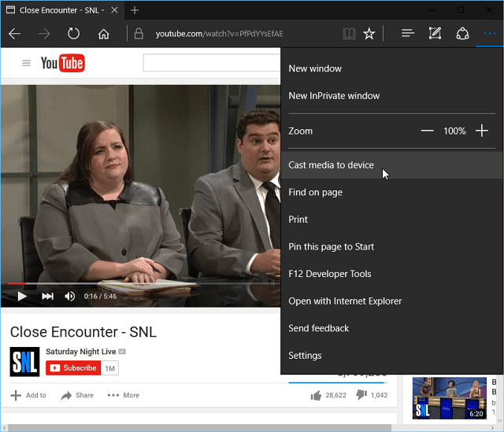Refresh the current page
Viewport: 504px width, 432px height.
(73, 33)
